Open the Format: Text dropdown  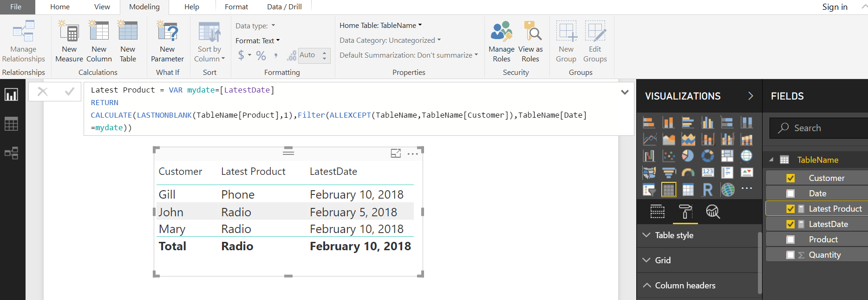point(258,40)
